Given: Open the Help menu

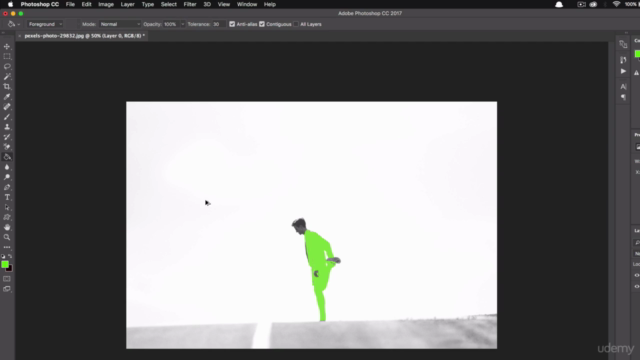Looking at the screenshot, I should 270,4.
